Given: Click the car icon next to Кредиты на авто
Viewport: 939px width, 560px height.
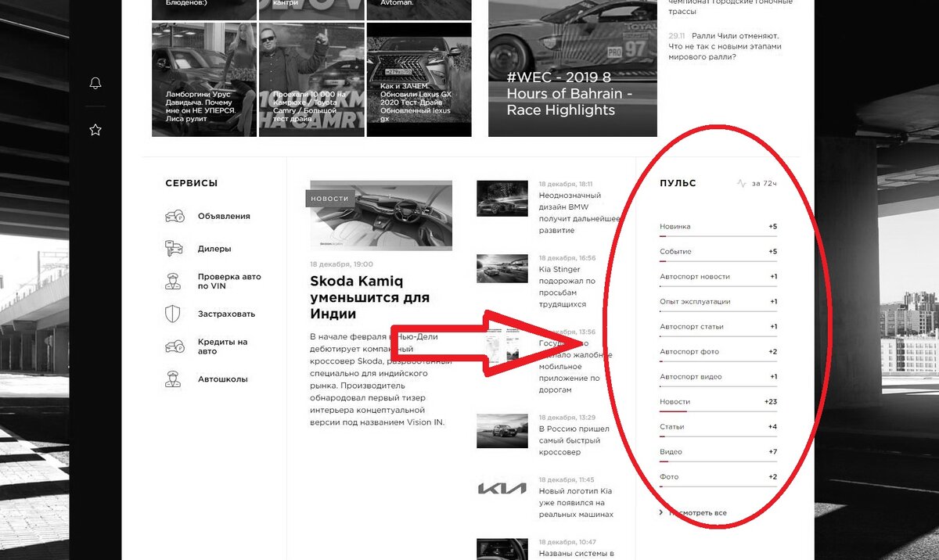Looking at the screenshot, I should pos(174,346).
